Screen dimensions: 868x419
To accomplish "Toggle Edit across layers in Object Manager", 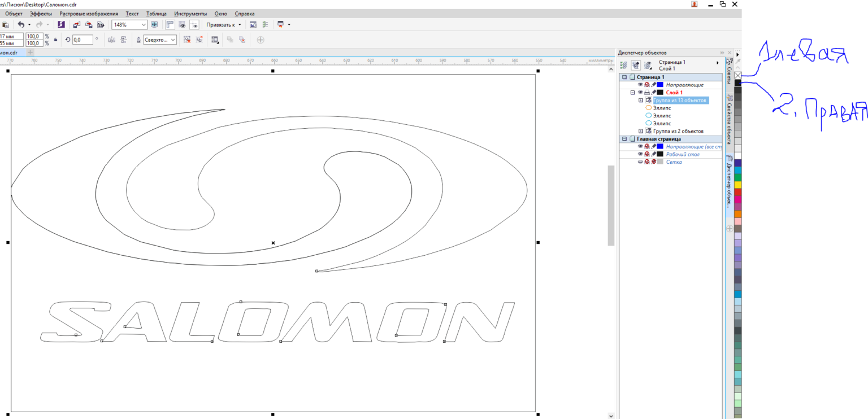I will (x=635, y=66).
